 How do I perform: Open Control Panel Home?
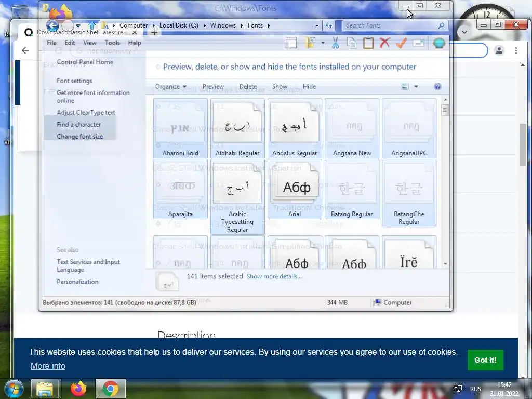click(x=85, y=62)
